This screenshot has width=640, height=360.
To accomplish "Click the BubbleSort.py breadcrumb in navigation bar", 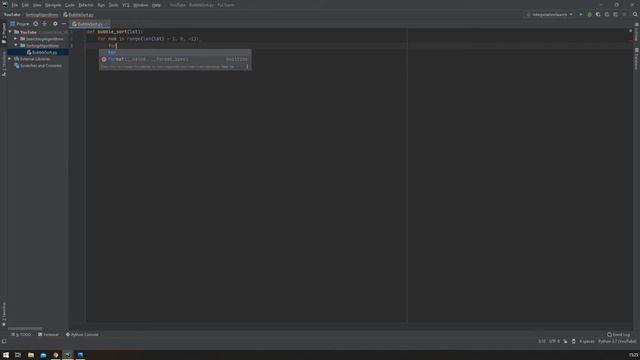I will [78, 15].
